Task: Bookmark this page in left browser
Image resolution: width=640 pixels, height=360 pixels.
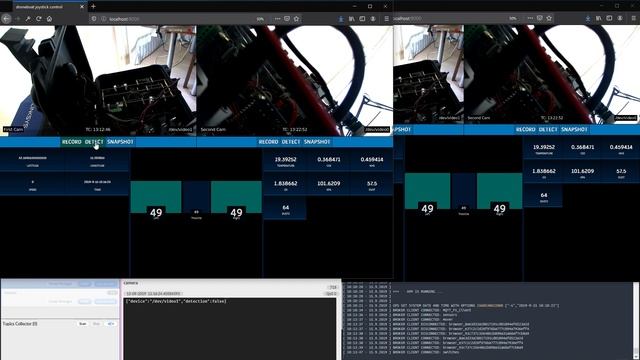Action: tap(296, 19)
